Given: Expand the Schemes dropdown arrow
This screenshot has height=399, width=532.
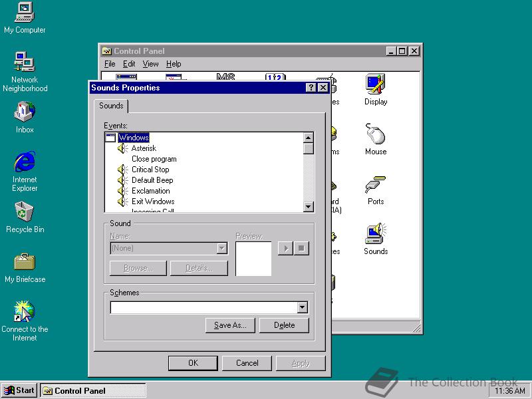Looking at the screenshot, I should [x=302, y=308].
